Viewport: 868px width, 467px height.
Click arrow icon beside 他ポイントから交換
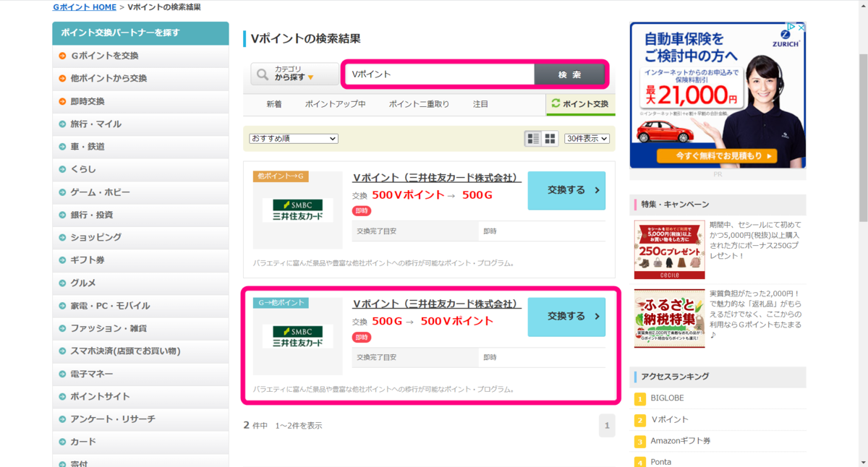click(62, 78)
